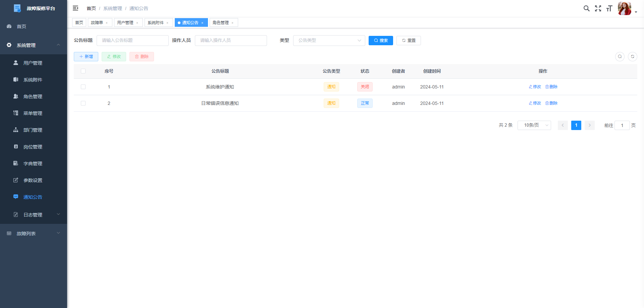Open the global search magnifier icon
The image size is (644, 308).
[x=586, y=8]
